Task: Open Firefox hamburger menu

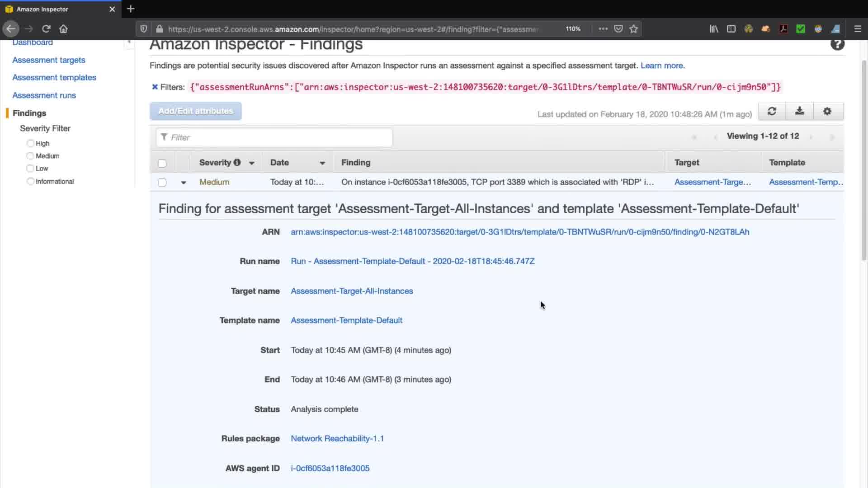Action: pos(857,29)
